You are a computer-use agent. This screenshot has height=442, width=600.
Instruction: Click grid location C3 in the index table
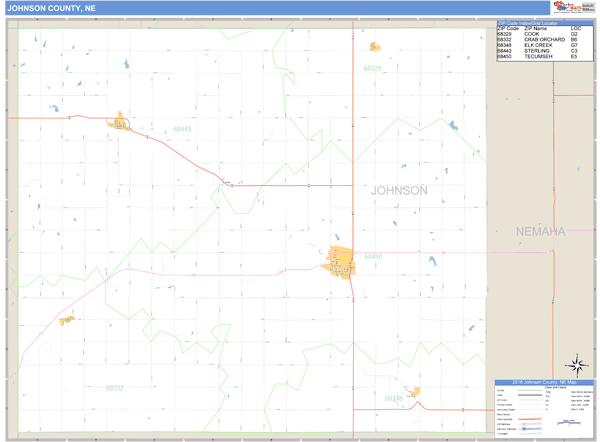tap(574, 51)
